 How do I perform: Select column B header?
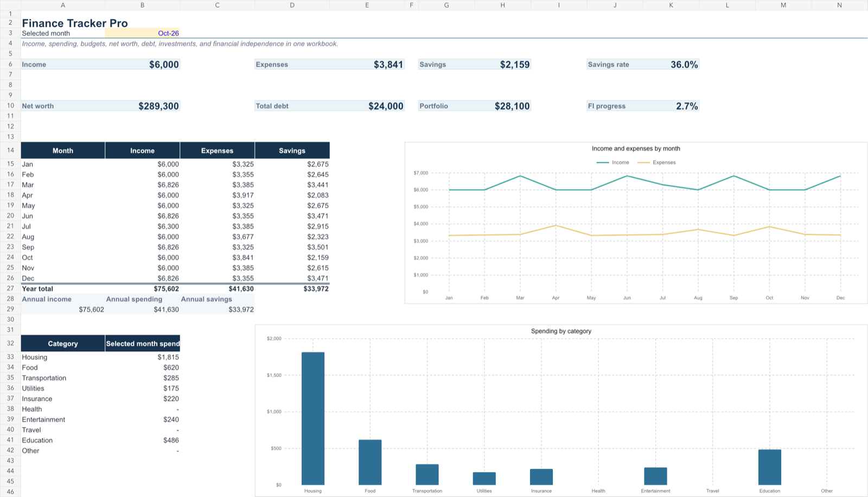[143, 5]
